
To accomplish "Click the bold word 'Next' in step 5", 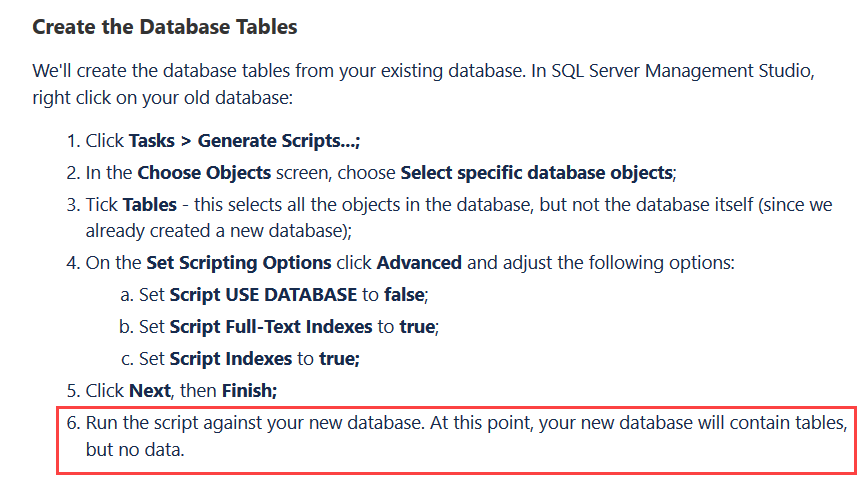I will click(150, 391).
